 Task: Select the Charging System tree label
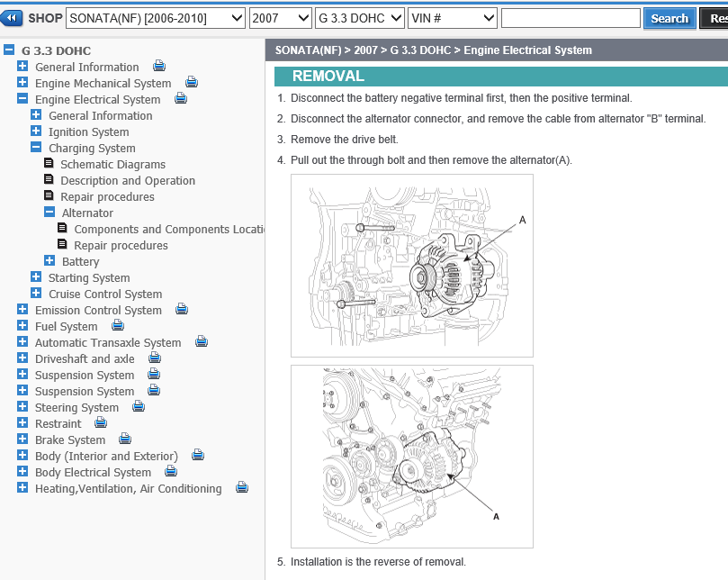(x=92, y=149)
